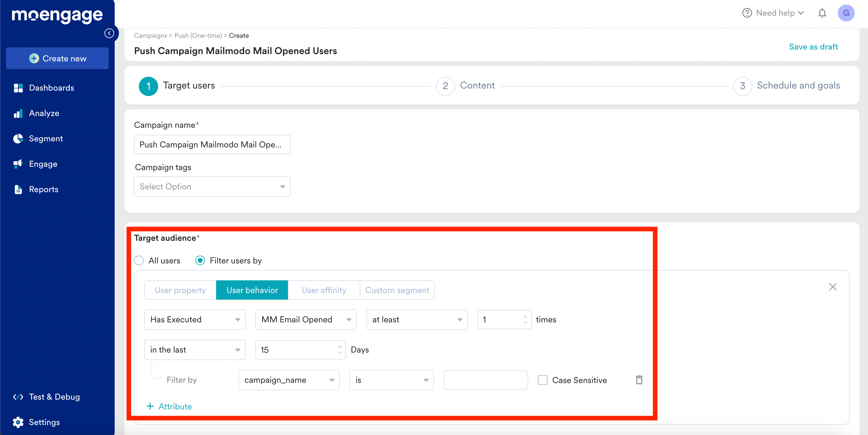Click the Settings gear icon
868x435 pixels.
coord(18,422)
